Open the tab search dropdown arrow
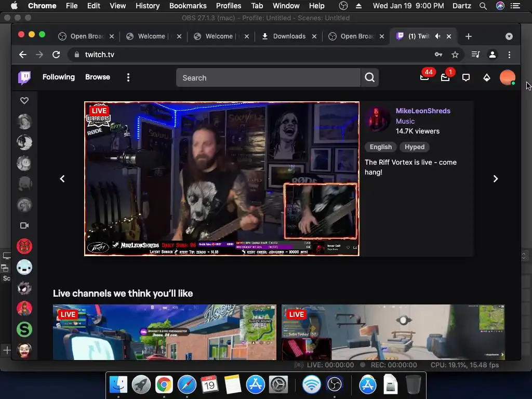Viewport: 532px width, 399px height. point(509,36)
